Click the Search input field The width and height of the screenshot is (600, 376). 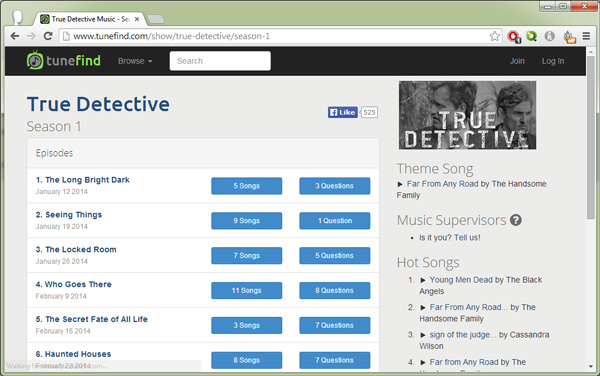coord(220,61)
